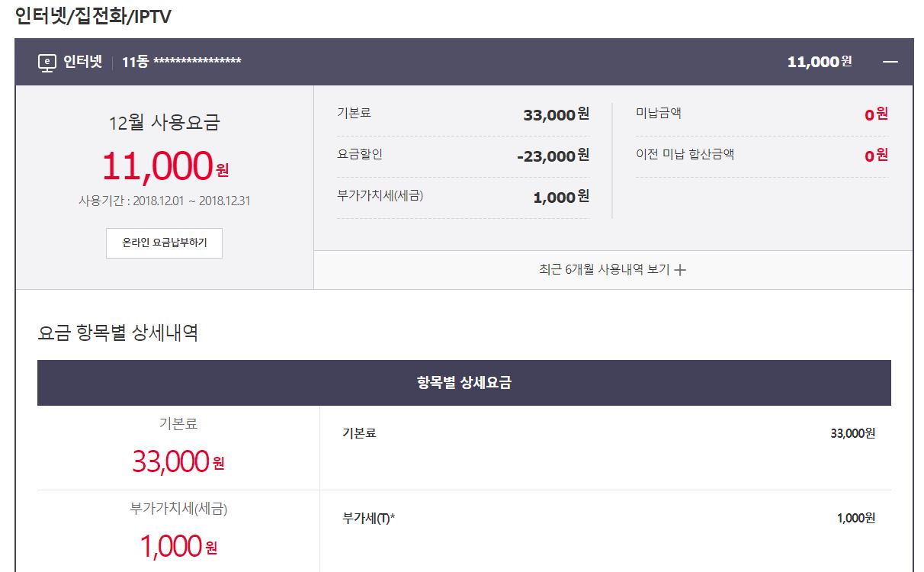This screenshot has height=572, width=924.
Task: Select the 부가세(T)* detail row label
Action: (369, 519)
